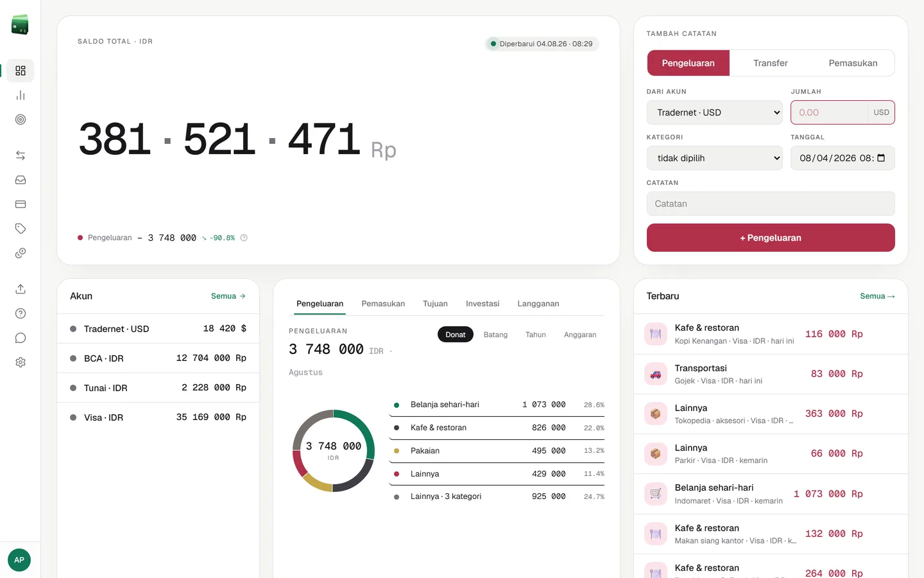Screen dimensions: 924x578
Task: Click the red + Pengeluaran submit button
Action: pos(771,238)
